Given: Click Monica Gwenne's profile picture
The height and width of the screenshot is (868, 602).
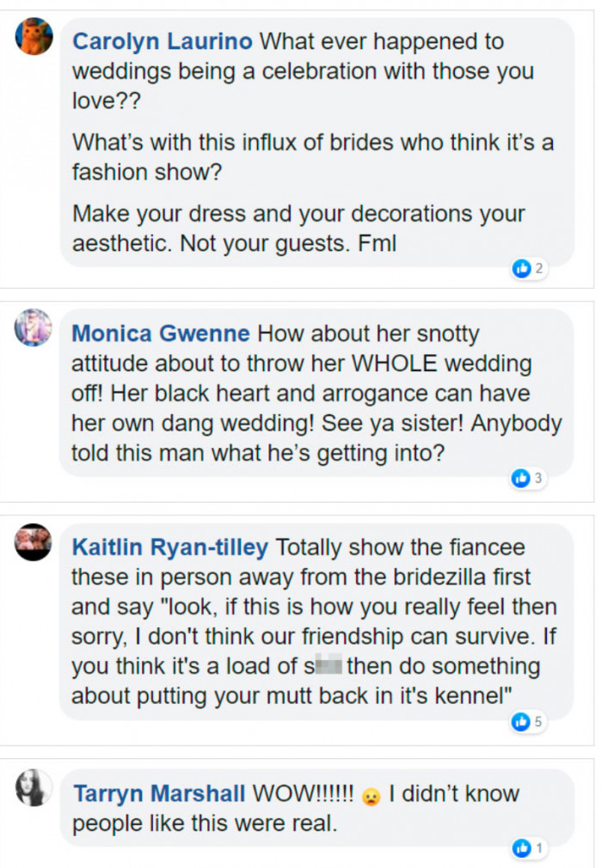Looking at the screenshot, I should 33,330.
